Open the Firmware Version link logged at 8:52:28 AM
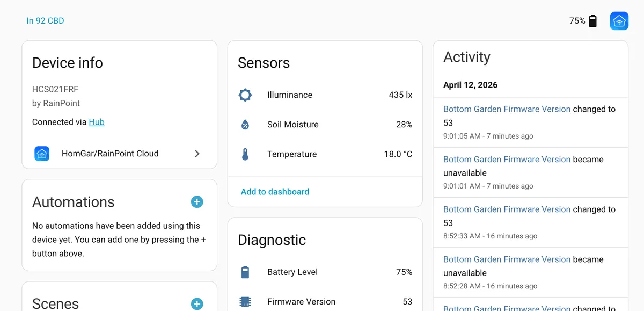Viewport: 644px width, 311px height. click(x=507, y=259)
